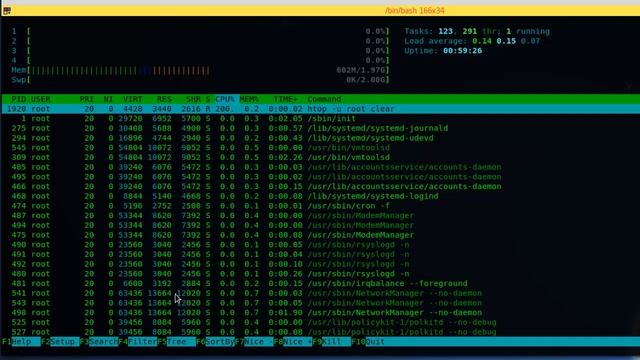Select the polkitd row with PID 525
The image size is (640, 360).
click(x=320, y=322)
